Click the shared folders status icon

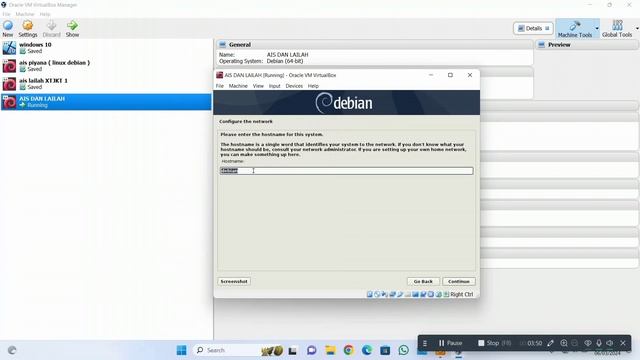(x=408, y=294)
